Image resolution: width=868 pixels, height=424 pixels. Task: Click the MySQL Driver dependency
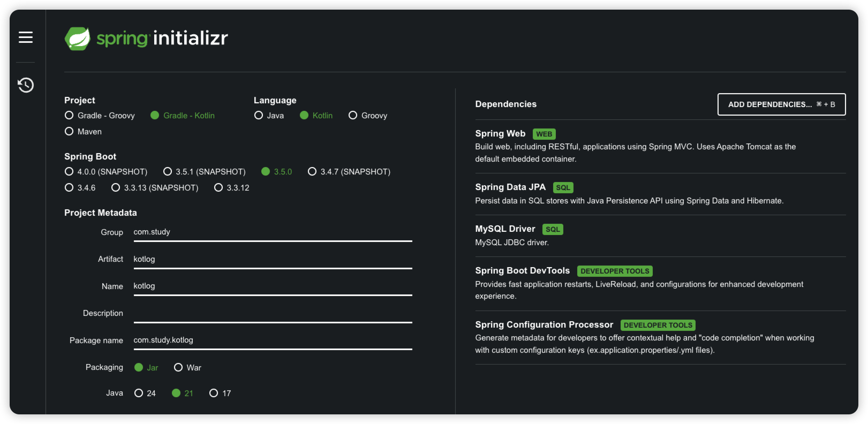coord(661,236)
